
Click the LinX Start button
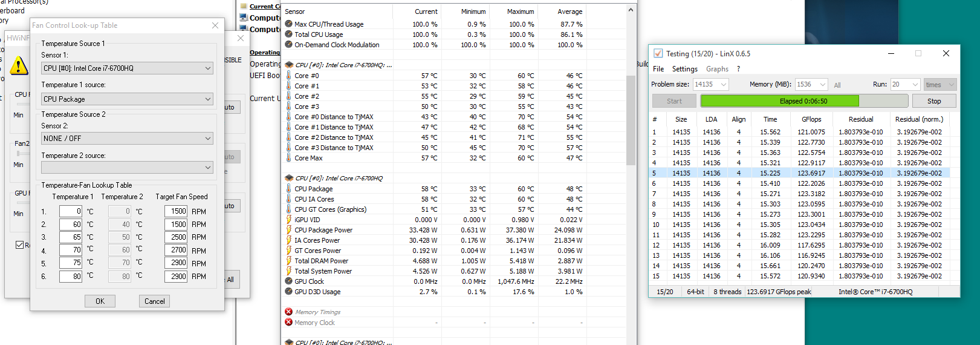tap(674, 101)
